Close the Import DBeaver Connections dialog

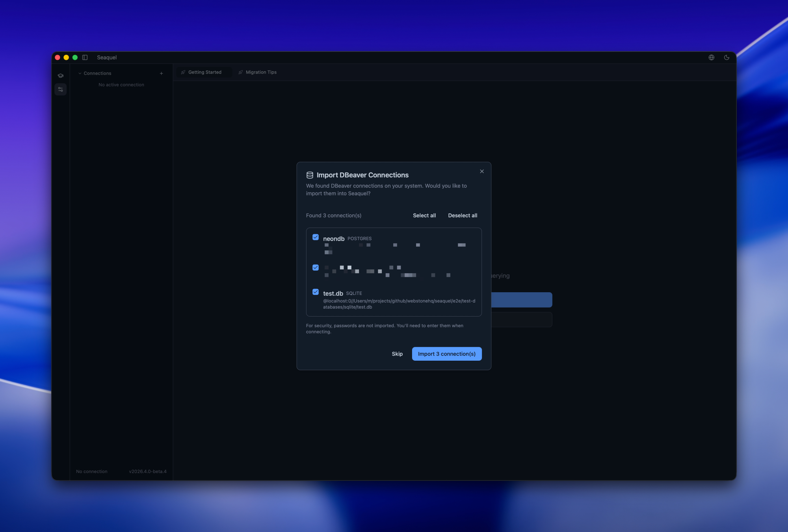481,171
